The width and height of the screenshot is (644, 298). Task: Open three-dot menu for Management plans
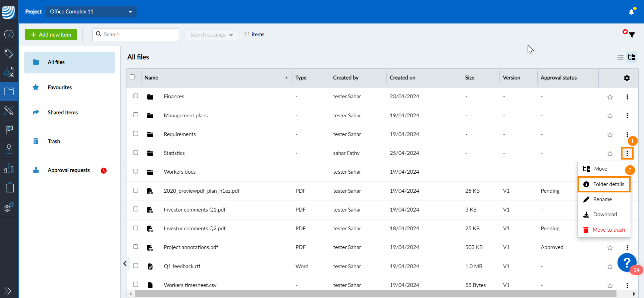point(627,116)
